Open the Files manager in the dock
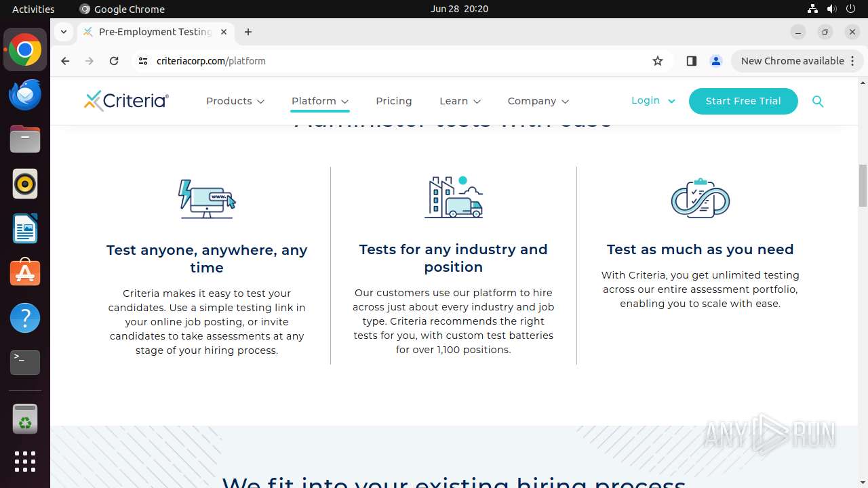The height and width of the screenshot is (488, 868). (x=25, y=140)
